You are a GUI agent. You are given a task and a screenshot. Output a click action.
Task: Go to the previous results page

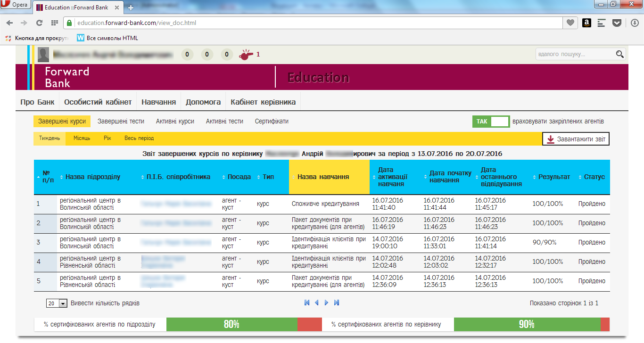pyautogui.click(x=316, y=302)
